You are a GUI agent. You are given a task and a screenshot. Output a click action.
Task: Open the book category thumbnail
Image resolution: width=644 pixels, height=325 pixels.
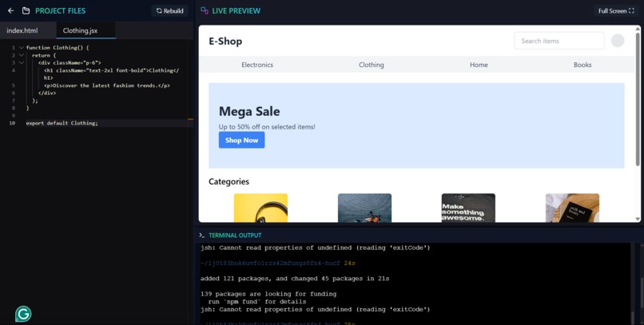[x=572, y=208]
